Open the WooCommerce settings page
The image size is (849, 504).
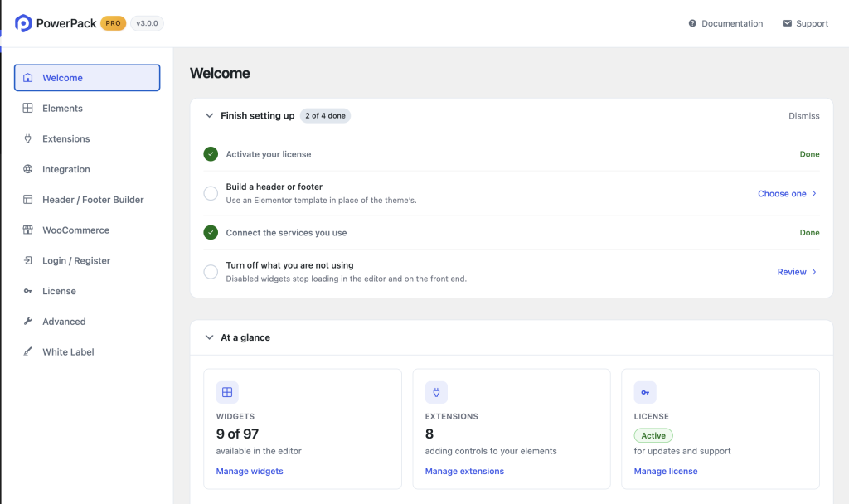(x=87, y=230)
